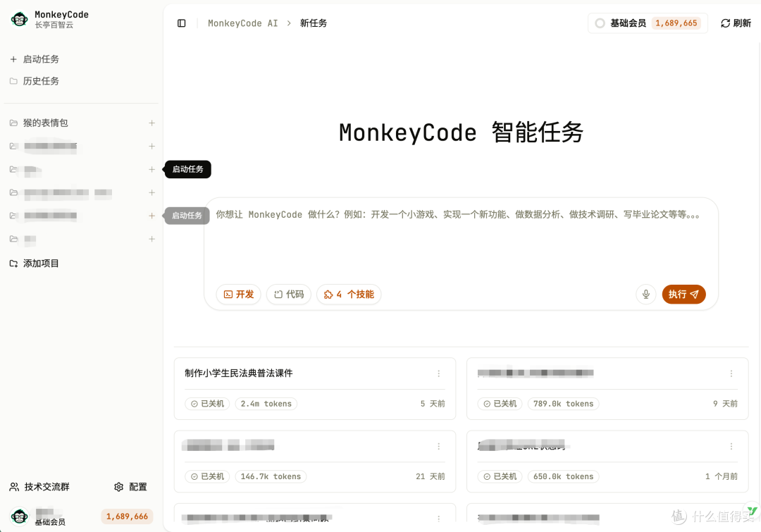Open the 猴的表情包 project
The height and width of the screenshot is (532, 761).
coord(46,123)
